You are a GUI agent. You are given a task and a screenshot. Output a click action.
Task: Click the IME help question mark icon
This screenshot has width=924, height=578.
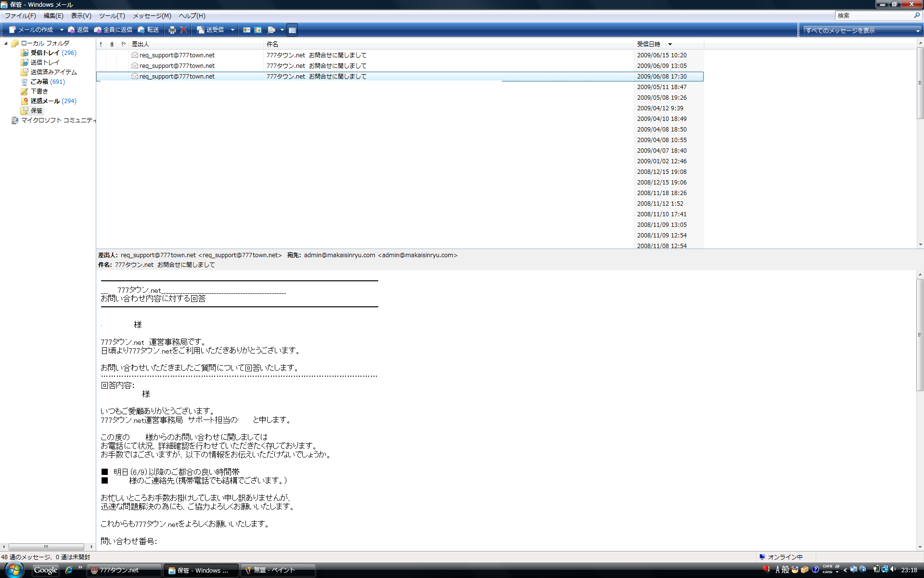(815, 570)
